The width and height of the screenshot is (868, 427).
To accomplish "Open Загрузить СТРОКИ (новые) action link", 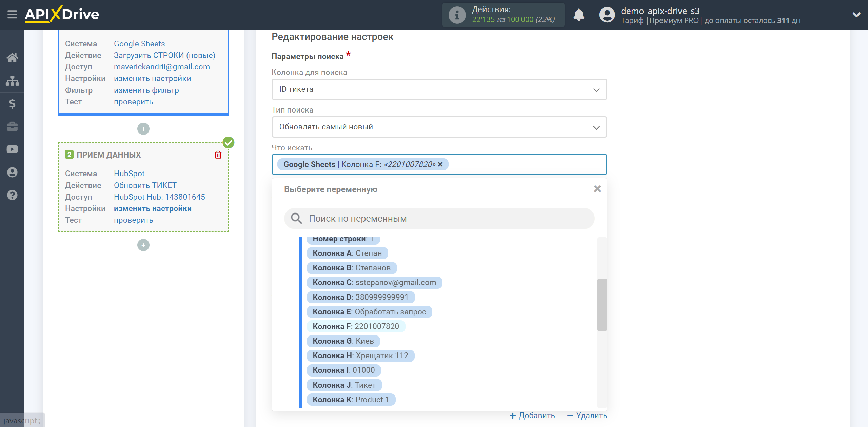I will pyautogui.click(x=164, y=55).
